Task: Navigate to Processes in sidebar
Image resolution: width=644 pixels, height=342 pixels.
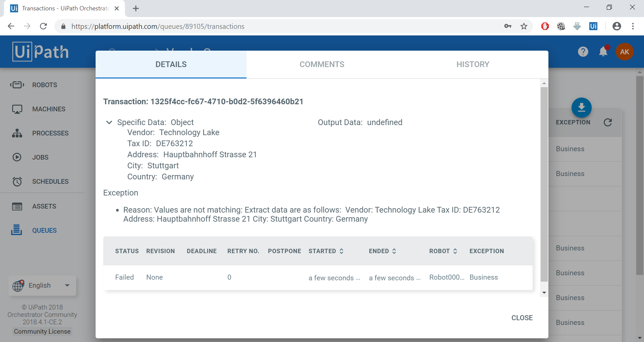Action: click(50, 133)
